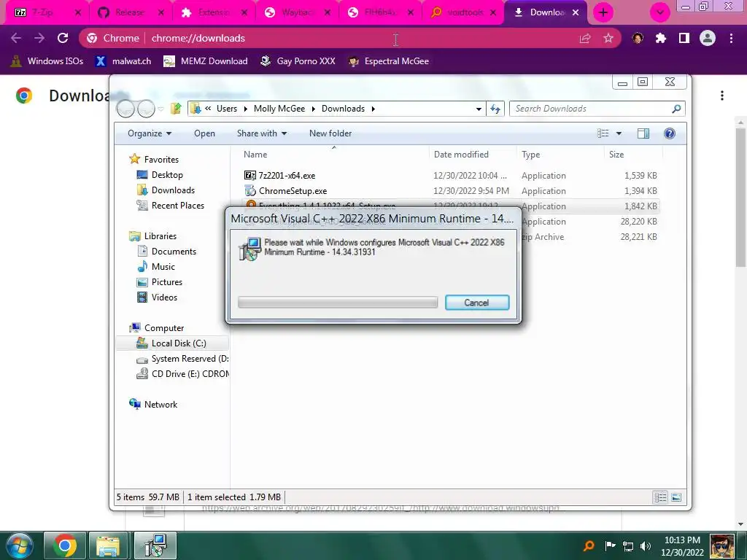This screenshot has width=747, height=560.
Task: Bookmark this page with the star icon
Action: [608, 38]
